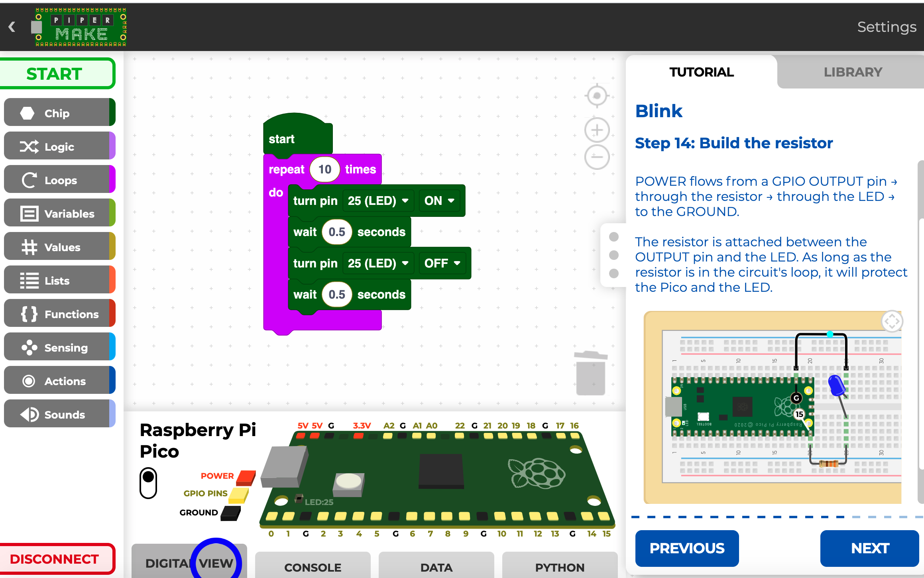Viewport: 924px width, 578px height.
Task: Click the NEXT tutorial button
Action: [869, 547]
